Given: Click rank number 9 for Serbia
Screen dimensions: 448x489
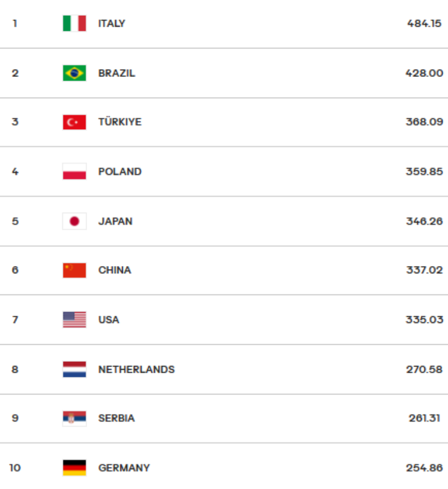Looking at the screenshot, I should click(x=15, y=418).
